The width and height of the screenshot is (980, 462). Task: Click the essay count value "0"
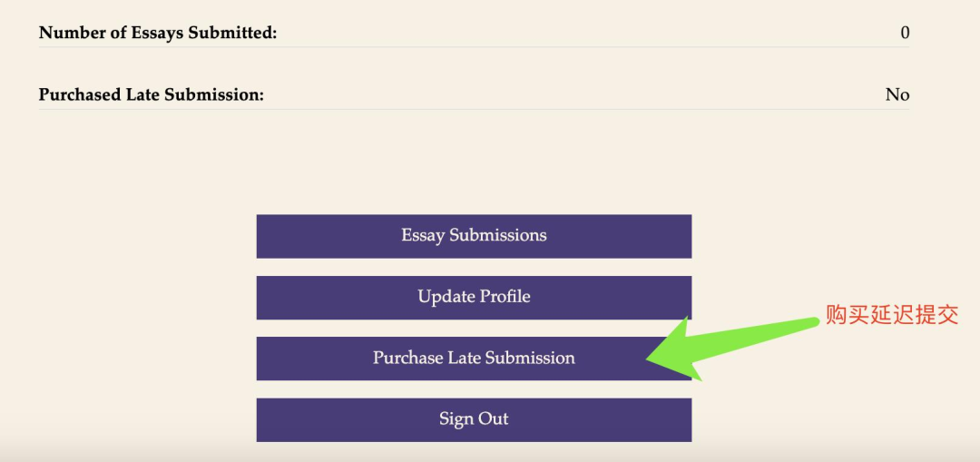(x=905, y=33)
